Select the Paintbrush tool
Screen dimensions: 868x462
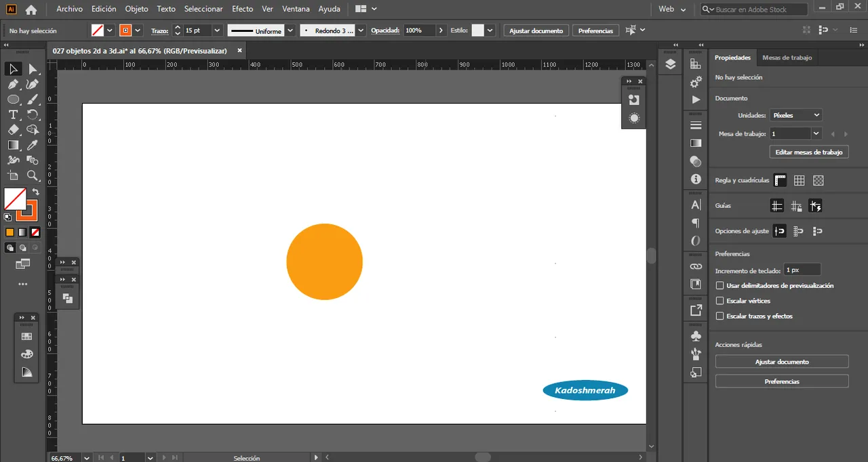pos(33,99)
